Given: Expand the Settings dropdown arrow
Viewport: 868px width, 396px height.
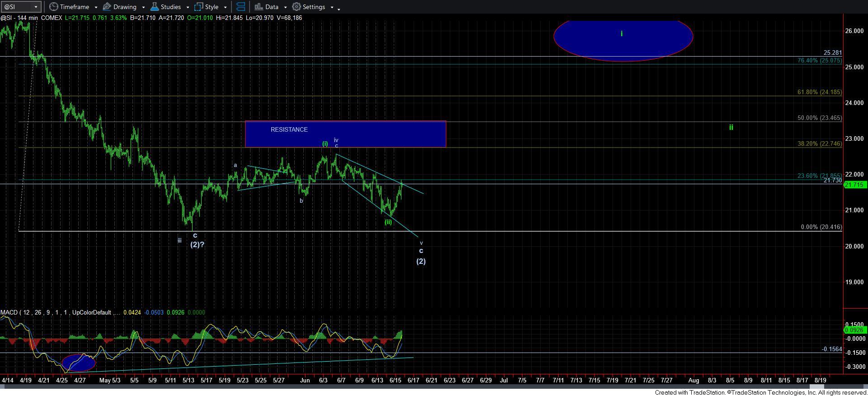Looking at the screenshot, I should 332,7.
